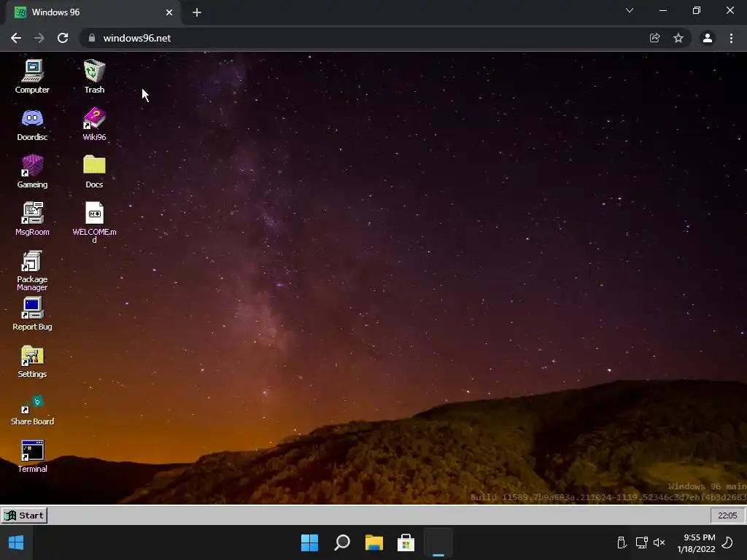This screenshot has width=747, height=560.
Task: Open the browser profile icon
Action: (708, 38)
